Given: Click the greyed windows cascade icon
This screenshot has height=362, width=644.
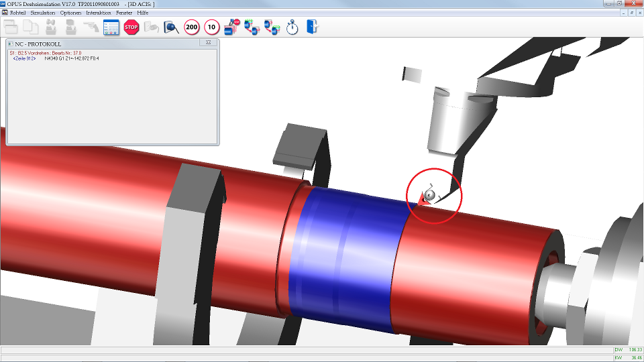Looking at the screenshot, I should (11, 27).
